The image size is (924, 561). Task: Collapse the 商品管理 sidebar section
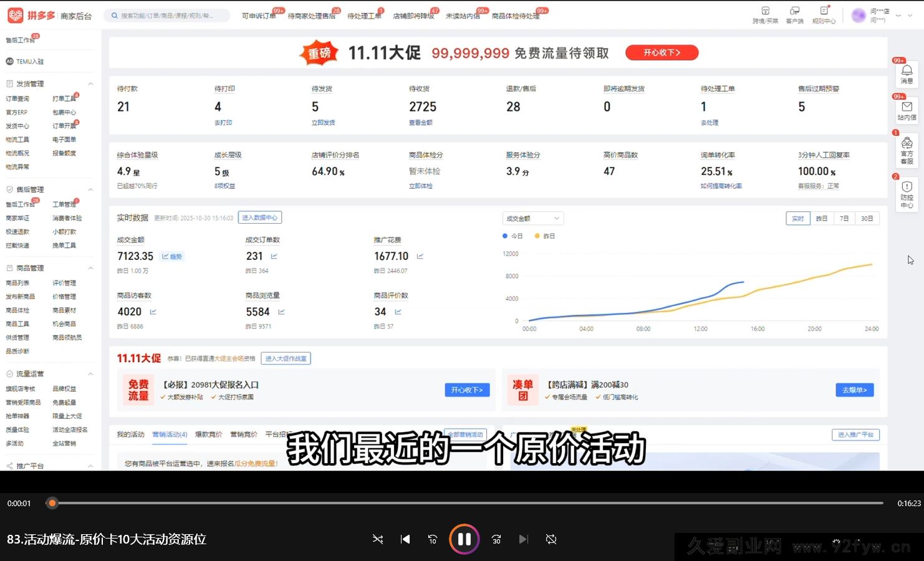[x=89, y=267]
